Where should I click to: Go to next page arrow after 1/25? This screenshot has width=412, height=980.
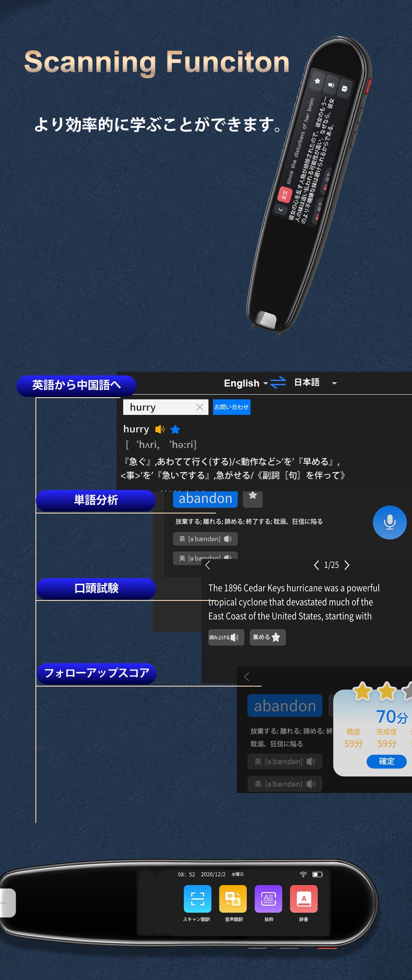[347, 565]
